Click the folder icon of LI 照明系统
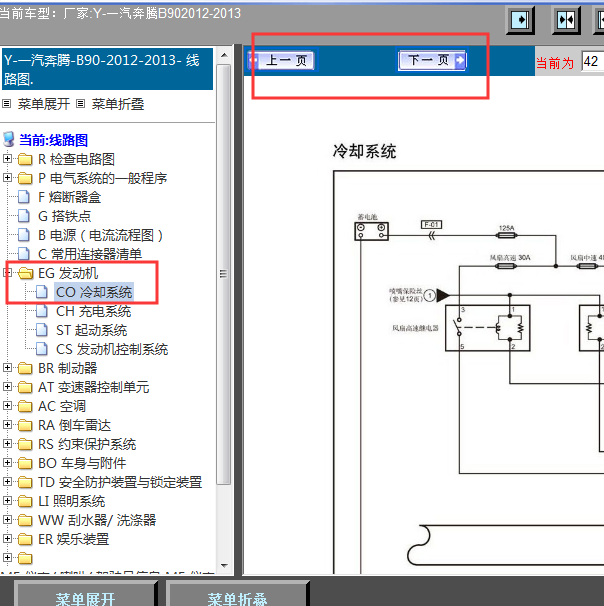604x606 pixels. [25, 501]
